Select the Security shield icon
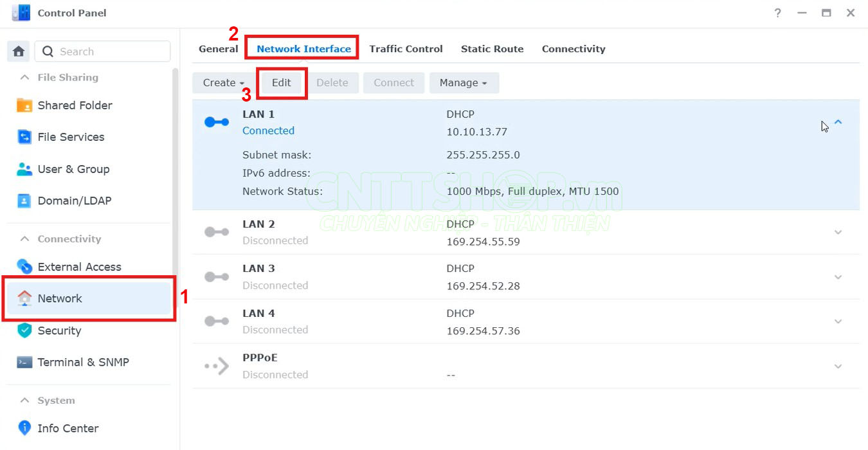The height and width of the screenshot is (450, 868). (x=24, y=330)
